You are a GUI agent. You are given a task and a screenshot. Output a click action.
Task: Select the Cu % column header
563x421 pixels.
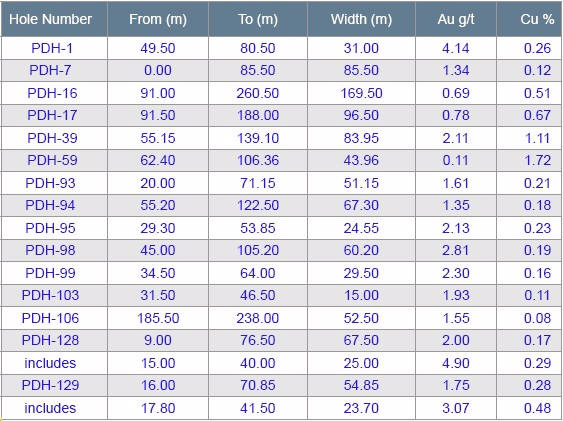[537, 19]
